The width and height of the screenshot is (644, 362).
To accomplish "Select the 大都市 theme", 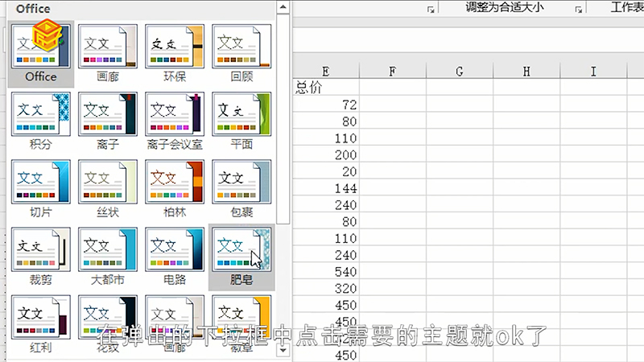I will [x=108, y=249].
